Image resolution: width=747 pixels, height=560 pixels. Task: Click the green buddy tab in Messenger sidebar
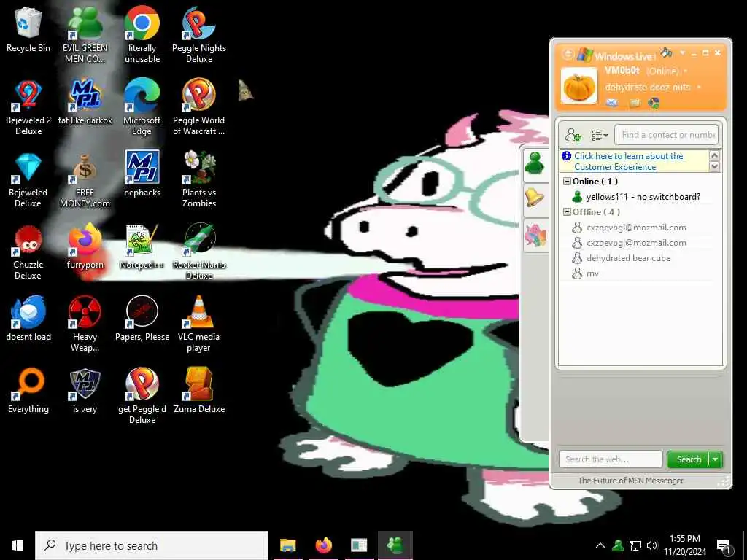click(535, 164)
